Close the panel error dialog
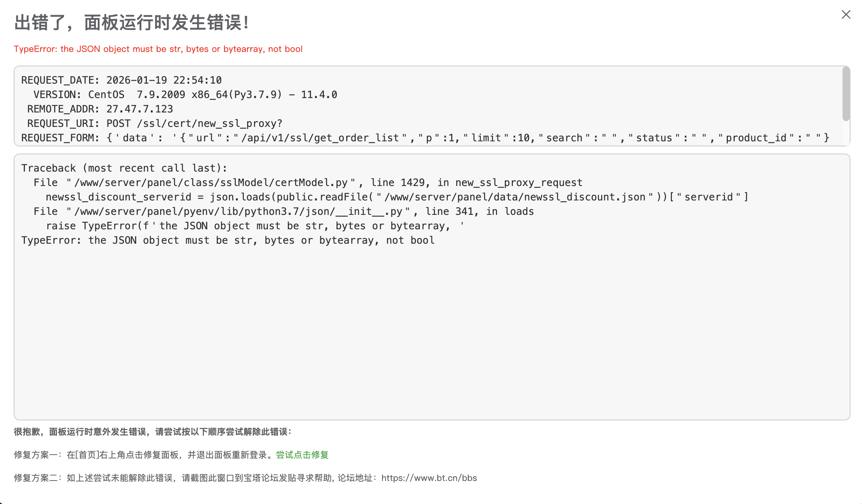Screen dimensions: 862x504 pos(846,15)
